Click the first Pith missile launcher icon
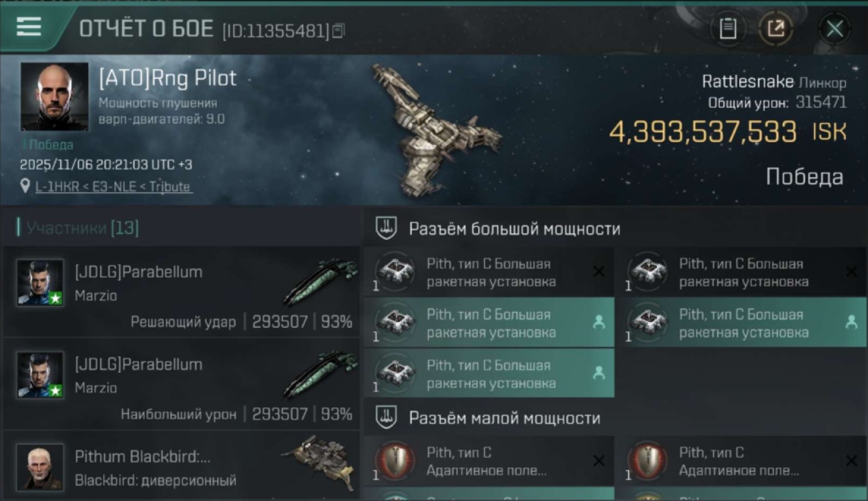The height and width of the screenshot is (501, 868). pyautogui.click(x=395, y=271)
